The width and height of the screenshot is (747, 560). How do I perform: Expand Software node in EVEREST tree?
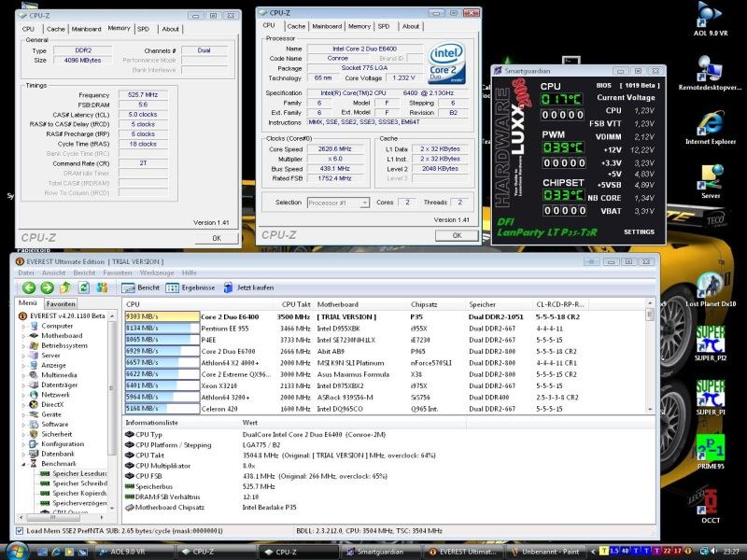click(x=23, y=425)
